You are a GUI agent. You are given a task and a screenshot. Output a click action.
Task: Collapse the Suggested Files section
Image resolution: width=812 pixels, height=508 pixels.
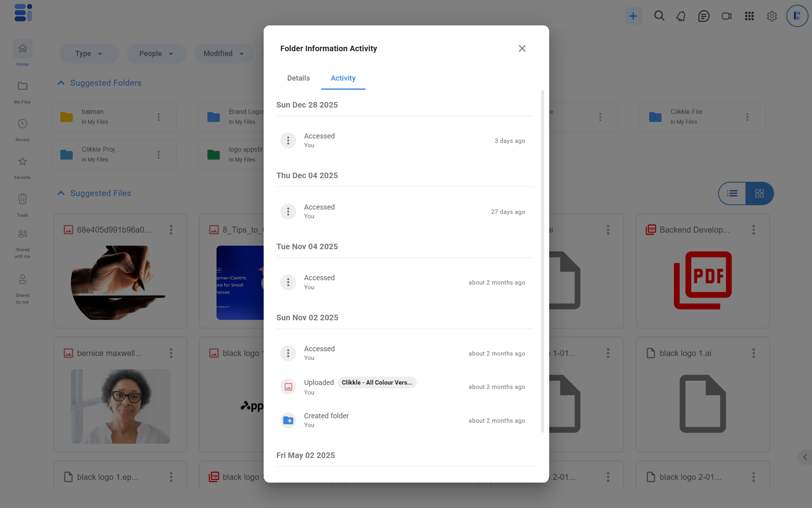click(x=61, y=193)
